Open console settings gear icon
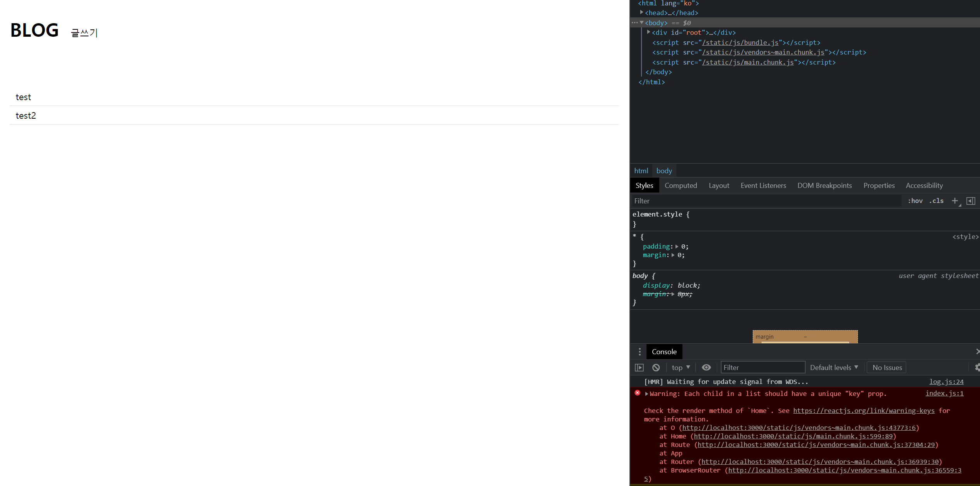This screenshot has height=486, width=980. [x=977, y=368]
